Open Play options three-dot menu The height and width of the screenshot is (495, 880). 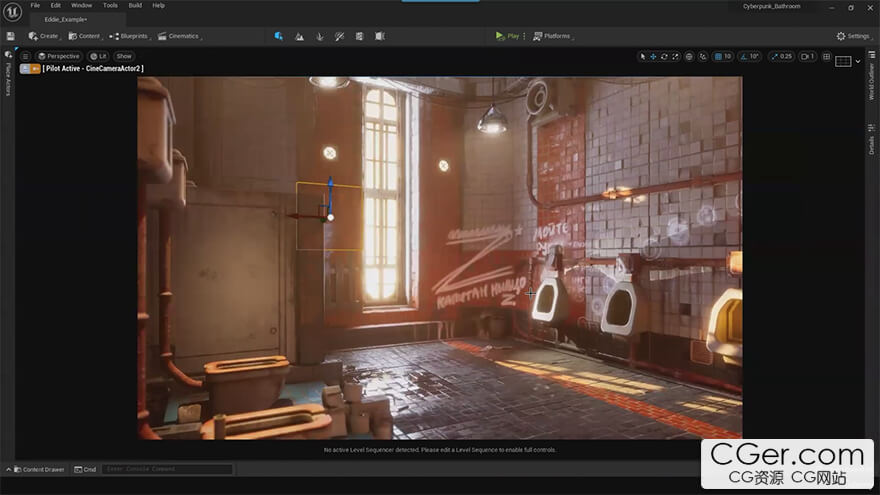click(524, 36)
